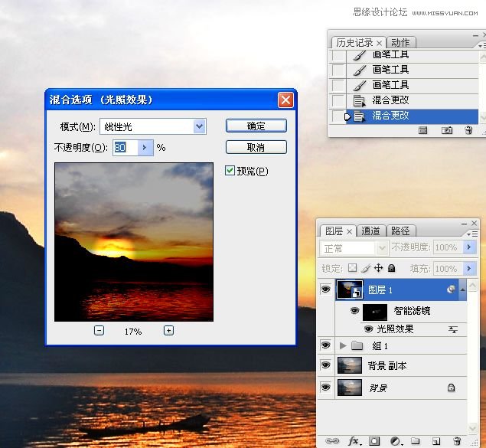Open the fx layer style menu
The width and height of the screenshot is (486, 448).
point(354,441)
